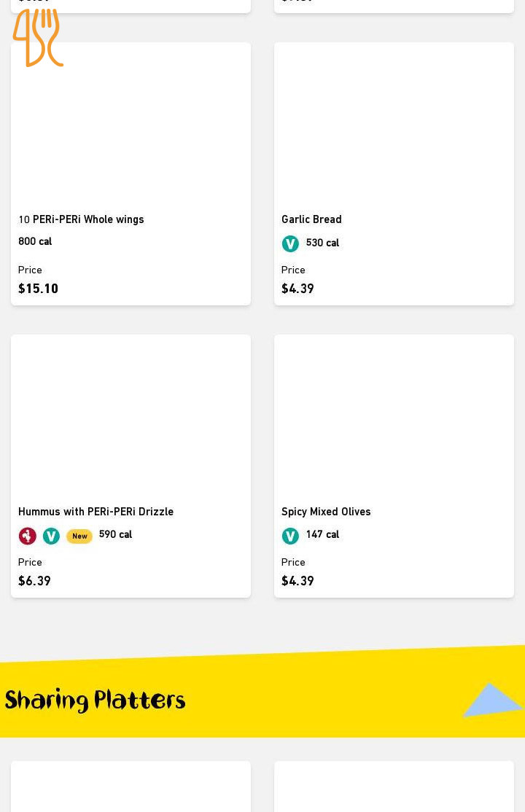Click the Garlic Bread image area
The height and width of the screenshot is (812, 525).
click(x=394, y=124)
